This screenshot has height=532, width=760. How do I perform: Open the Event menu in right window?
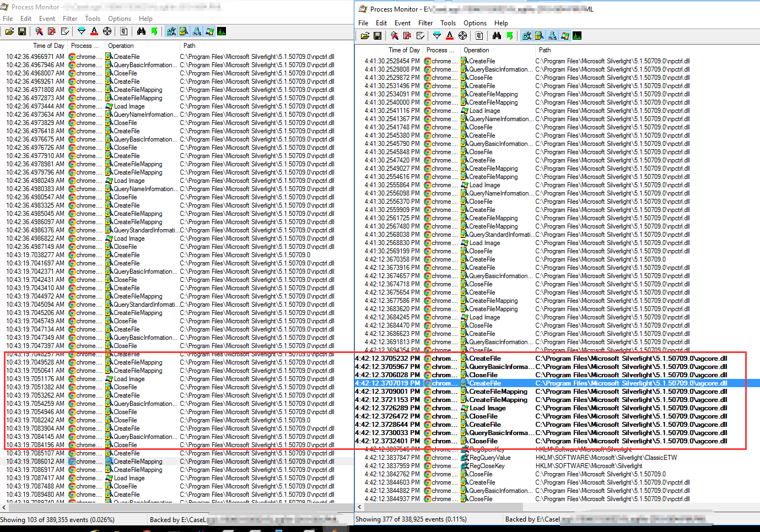coord(402,23)
